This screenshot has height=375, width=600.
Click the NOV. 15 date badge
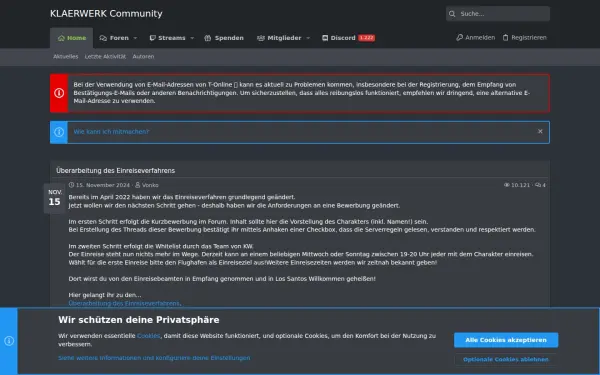pyautogui.click(x=55, y=198)
